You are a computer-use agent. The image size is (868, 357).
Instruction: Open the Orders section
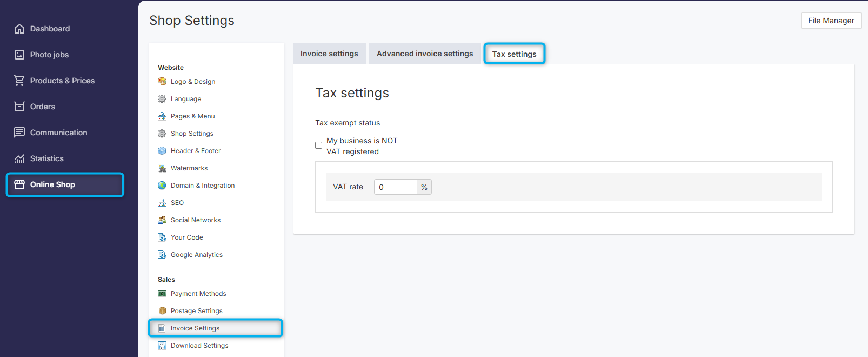(43, 107)
